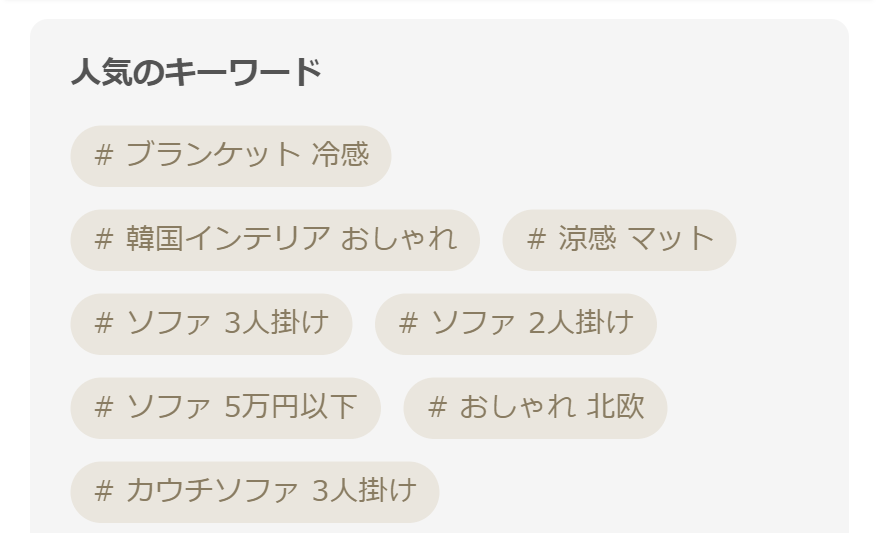
Task: Choose the "ソファ 3人掛け" keyword tag
Action: (x=211, y=324)
